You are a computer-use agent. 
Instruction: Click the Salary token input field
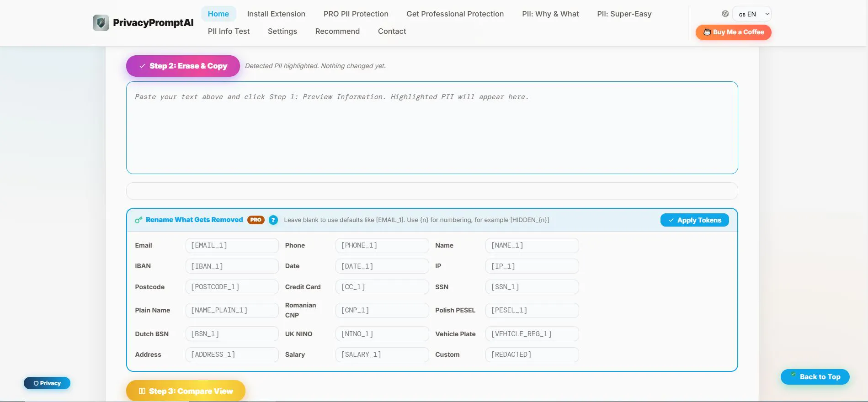click(x=382, y=354)
